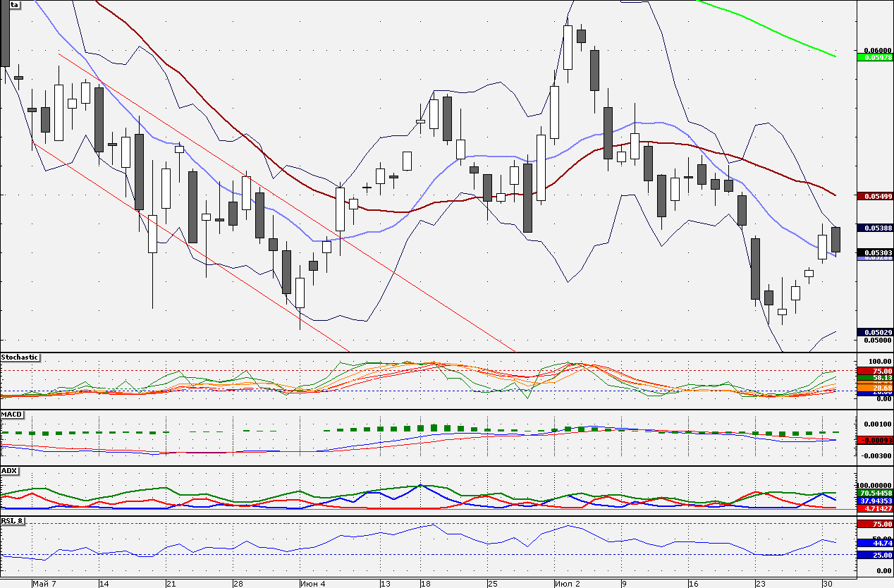Click the 0.05029 lower band price tag
This screenshot has height=588, width=894.
click(875, 332)
